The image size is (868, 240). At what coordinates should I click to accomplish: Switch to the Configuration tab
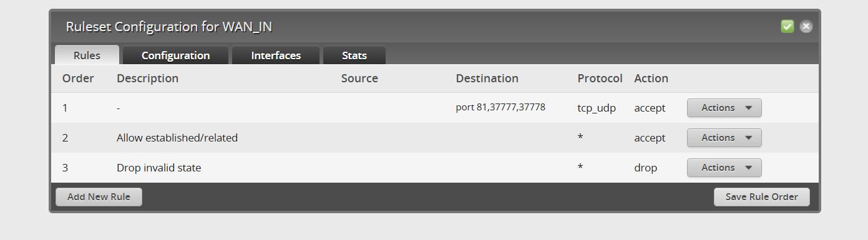175,55
